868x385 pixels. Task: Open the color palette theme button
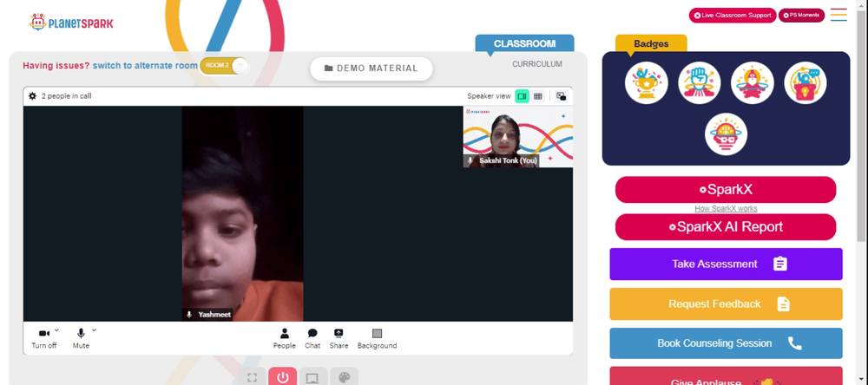coord(345,377)
